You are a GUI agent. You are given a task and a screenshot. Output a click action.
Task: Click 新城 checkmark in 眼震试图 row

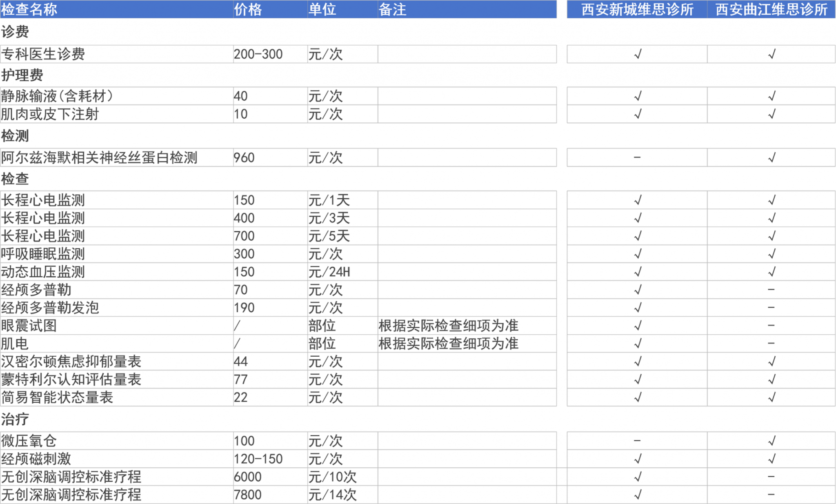pos(638,326)
